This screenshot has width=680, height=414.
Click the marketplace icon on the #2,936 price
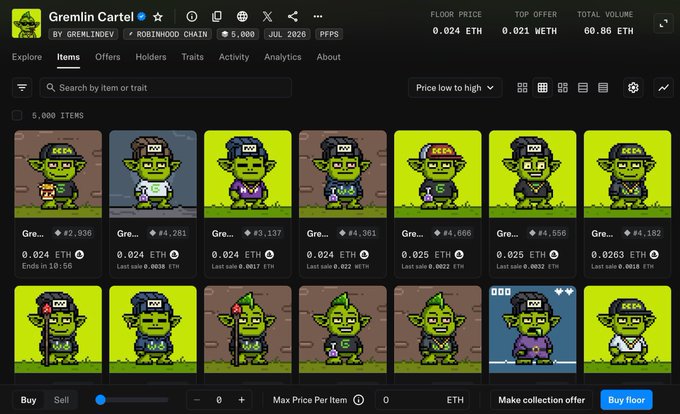click(x=79, y=254)
